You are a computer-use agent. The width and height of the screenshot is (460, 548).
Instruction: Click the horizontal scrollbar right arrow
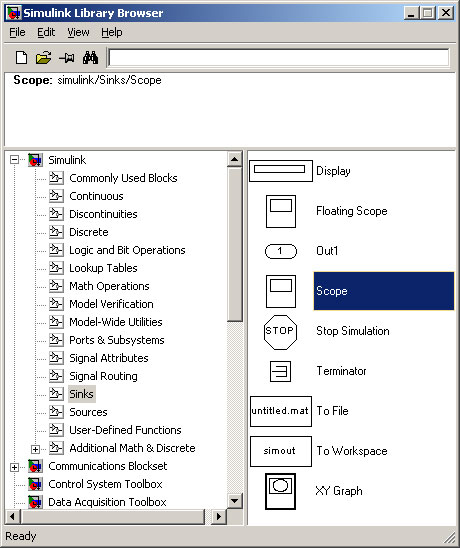click(x=219, y=516)
